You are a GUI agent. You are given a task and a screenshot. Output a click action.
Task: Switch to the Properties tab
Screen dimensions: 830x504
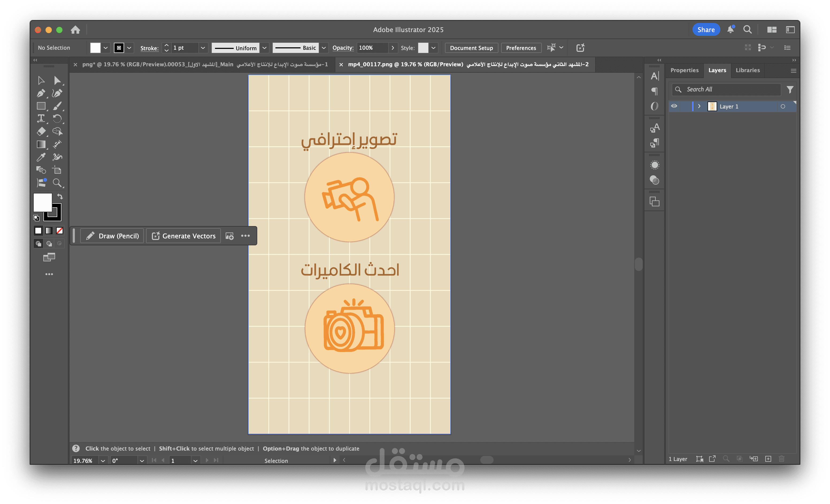click(684, 70)
